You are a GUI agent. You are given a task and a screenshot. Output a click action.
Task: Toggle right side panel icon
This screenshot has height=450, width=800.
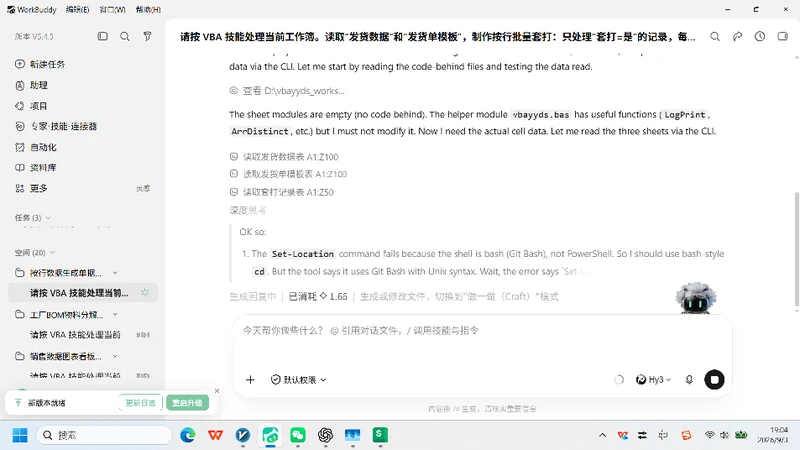click(782, 37)
